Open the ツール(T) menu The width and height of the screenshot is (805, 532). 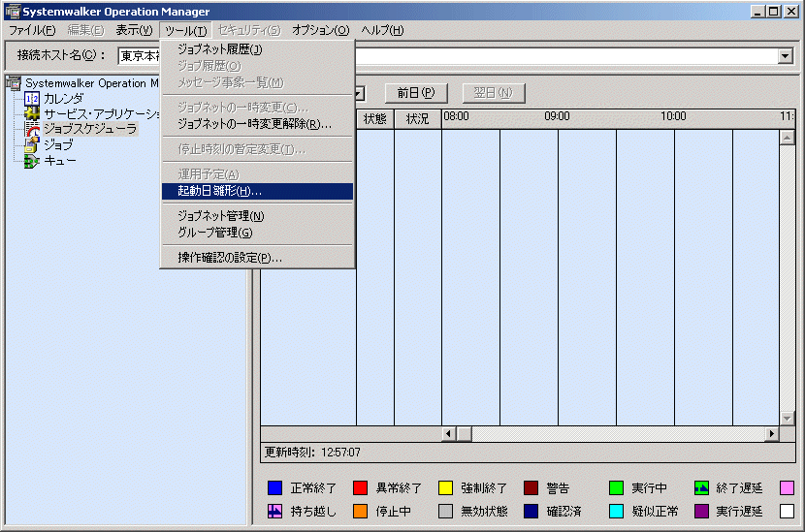tap(185, 31)
